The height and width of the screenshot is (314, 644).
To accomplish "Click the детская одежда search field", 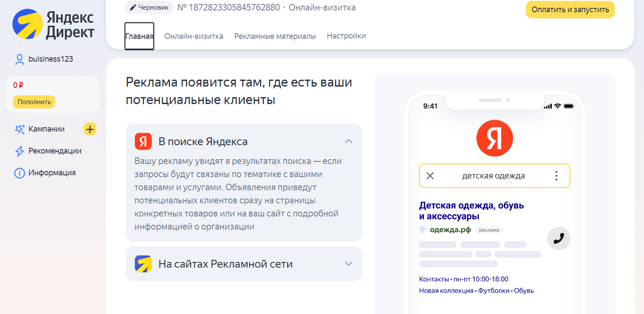I will [494, 176].
